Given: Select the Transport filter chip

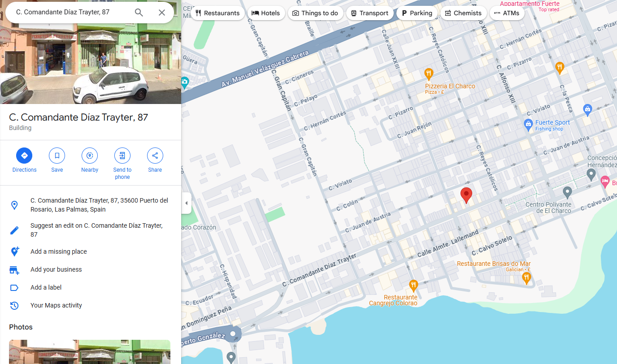Looking at the screenshot, I should (x=369, y=13).
